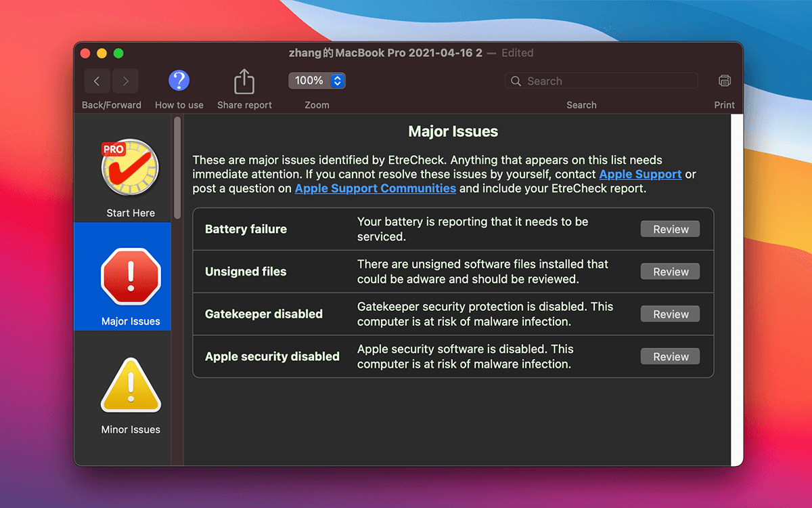Click 'Apple security software is disabled' text

click(466, 356)
